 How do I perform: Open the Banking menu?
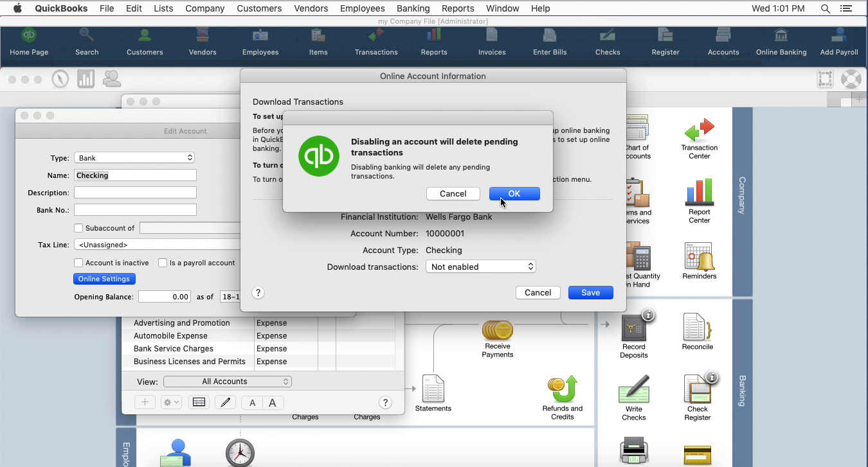pyautogui.click(x=413, y=8)
